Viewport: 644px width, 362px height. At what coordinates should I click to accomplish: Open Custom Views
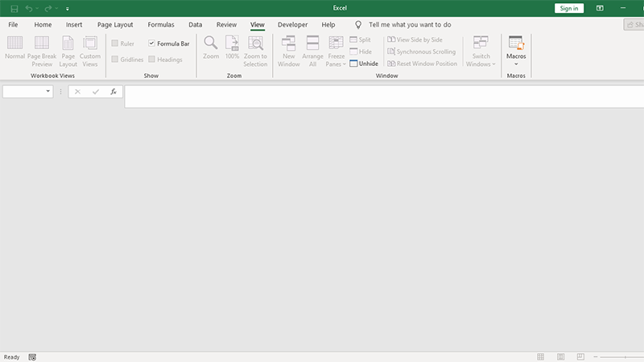(x=90, y=51)
